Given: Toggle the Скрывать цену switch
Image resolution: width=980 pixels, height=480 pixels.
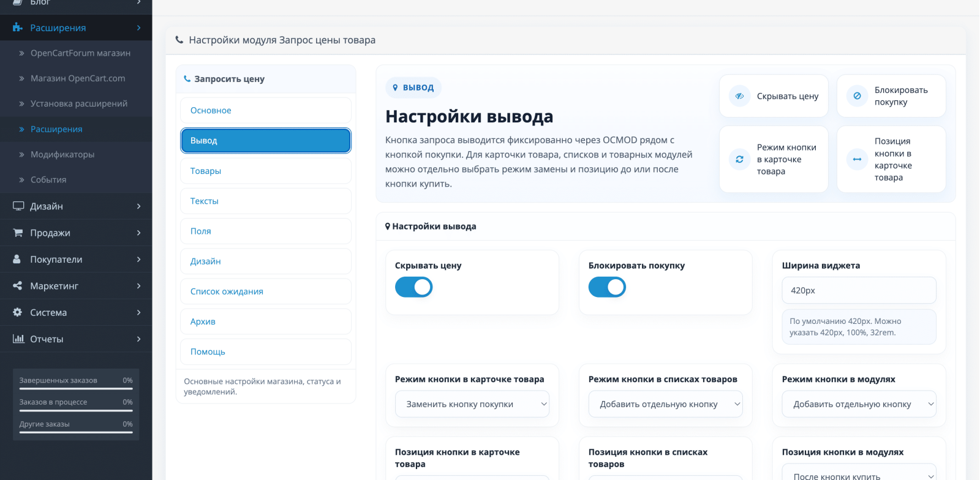Looking at the screenshot, I should (414, 287).
